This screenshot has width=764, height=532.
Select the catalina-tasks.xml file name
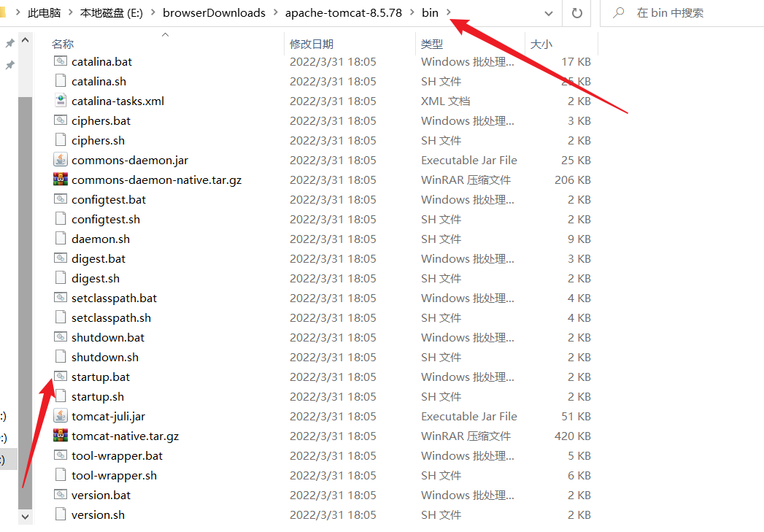pyautogui.click(x=117, y=101)
